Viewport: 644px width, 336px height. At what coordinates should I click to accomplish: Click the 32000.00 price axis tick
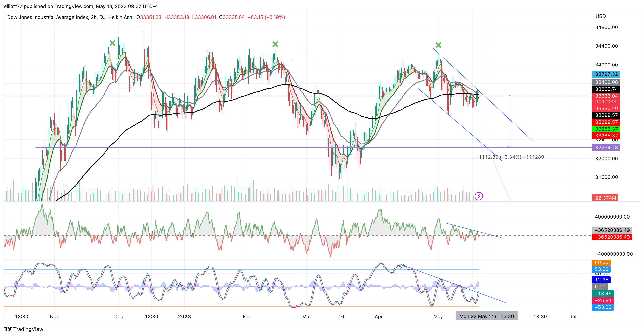pyautogui.click(x=606, y=158)
